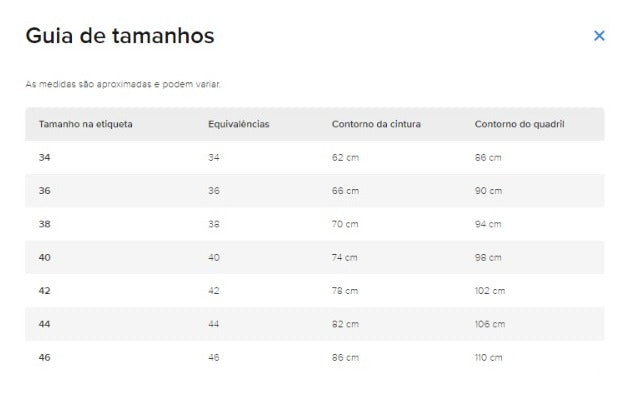
Task: Select size 34 in label column
Action: pos(45,157)
